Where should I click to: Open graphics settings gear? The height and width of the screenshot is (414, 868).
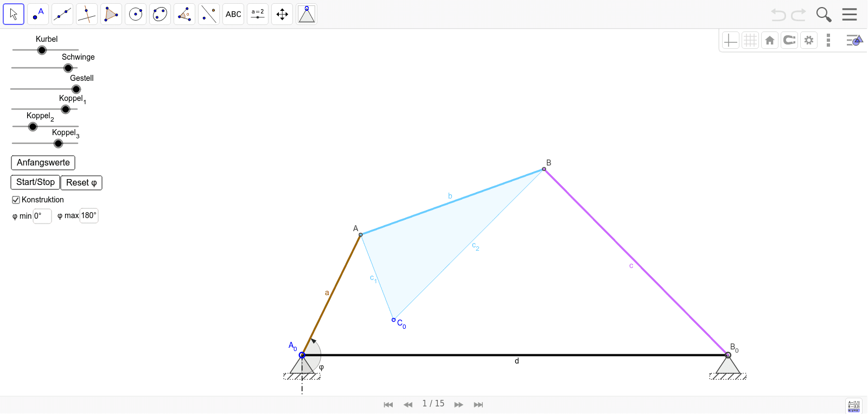[x=809, y=40]
